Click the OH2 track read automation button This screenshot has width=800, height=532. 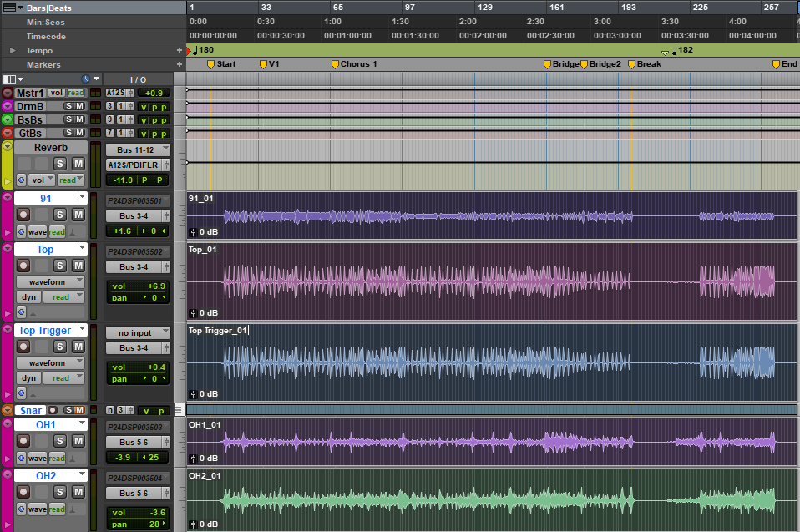(x=57, y=509)
